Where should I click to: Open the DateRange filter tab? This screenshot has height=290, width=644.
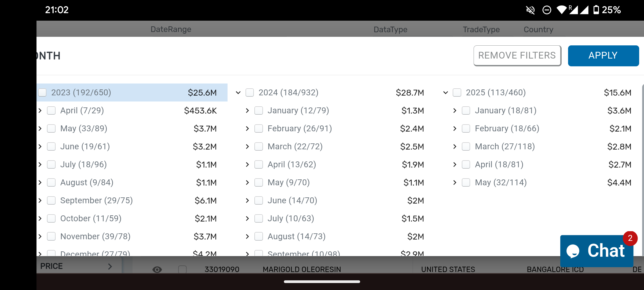pyautogui.click(x=171, y=29)
